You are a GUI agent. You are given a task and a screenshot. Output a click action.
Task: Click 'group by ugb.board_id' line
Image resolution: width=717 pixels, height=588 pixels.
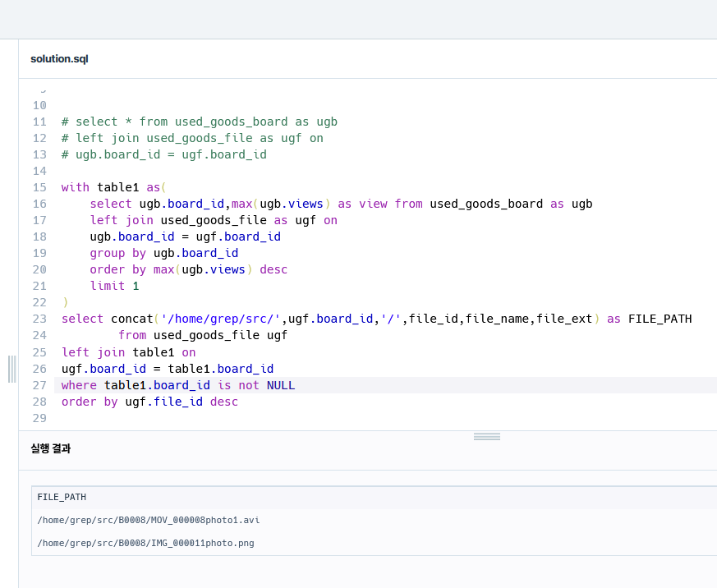164,253
